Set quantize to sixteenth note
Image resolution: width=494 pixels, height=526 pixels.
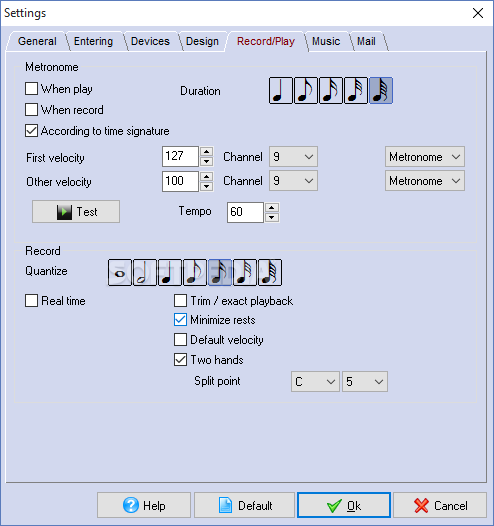tap(220, 272)
